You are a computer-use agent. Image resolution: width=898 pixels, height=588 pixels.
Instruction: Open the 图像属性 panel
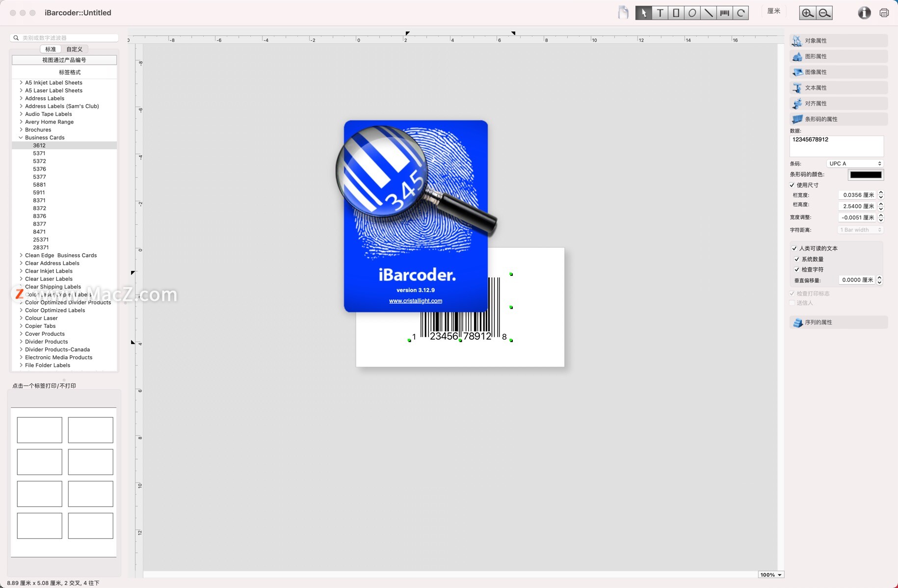click(x=839, y=72)
